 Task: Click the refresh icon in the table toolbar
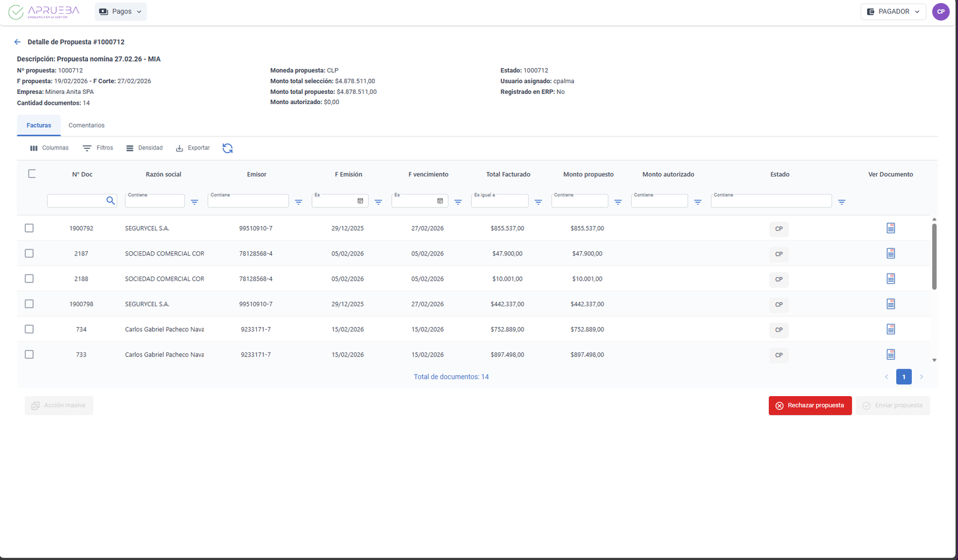(x=228, y=148)
